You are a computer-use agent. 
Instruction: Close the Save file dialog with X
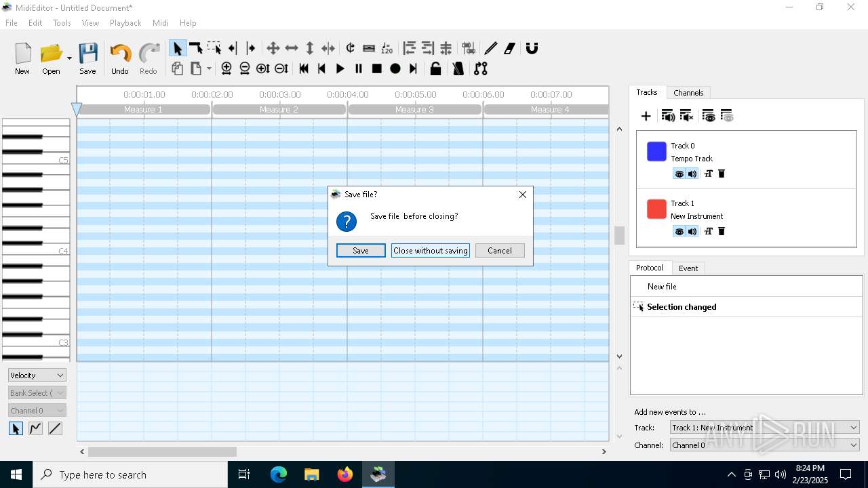pyautogui.click(x=523, y=195)
